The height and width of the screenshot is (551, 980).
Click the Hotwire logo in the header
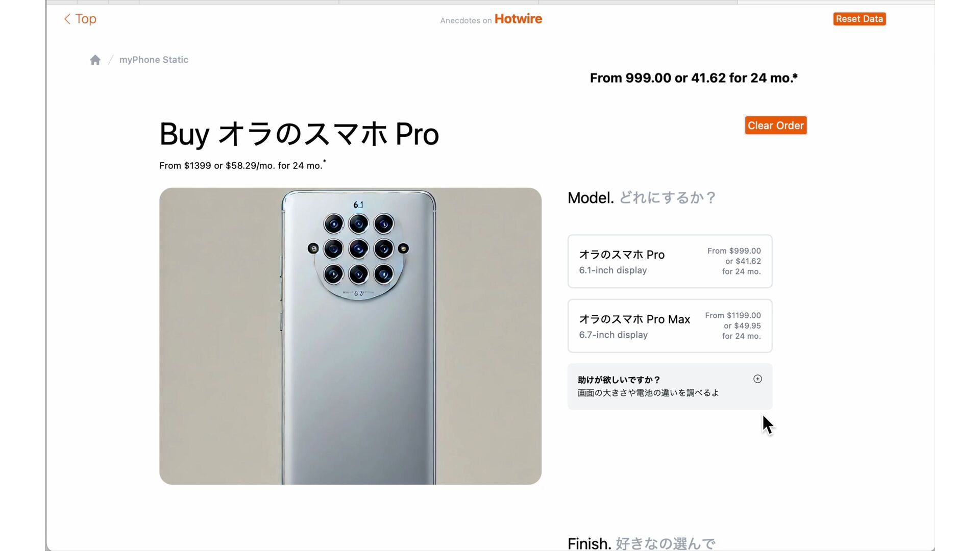coord(518,19)
